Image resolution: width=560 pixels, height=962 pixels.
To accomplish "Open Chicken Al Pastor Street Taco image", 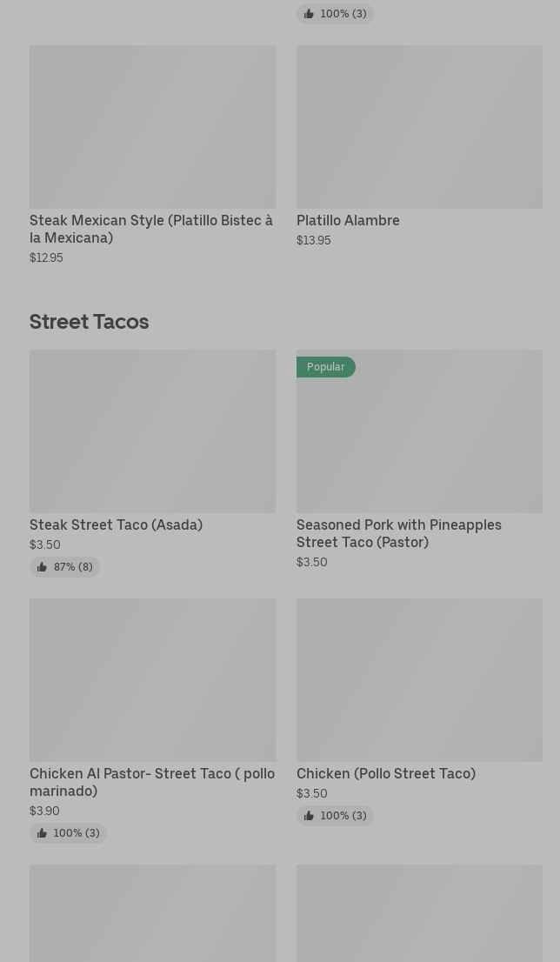I will pos(152,680).
